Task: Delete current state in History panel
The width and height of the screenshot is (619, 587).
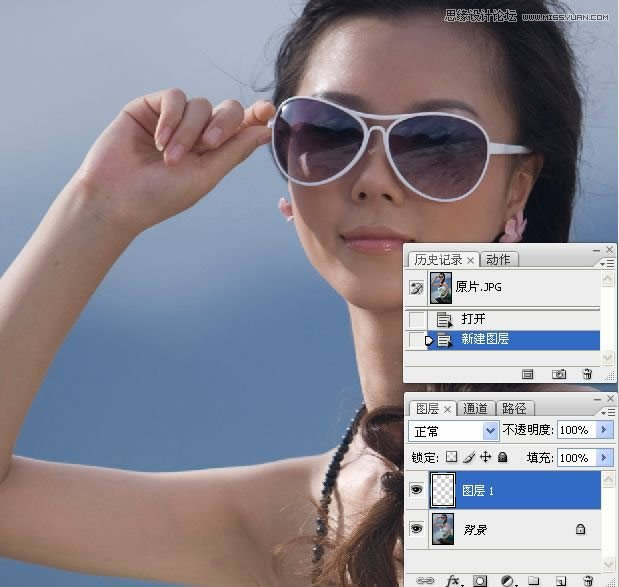Action: click(x=587, y=373)
